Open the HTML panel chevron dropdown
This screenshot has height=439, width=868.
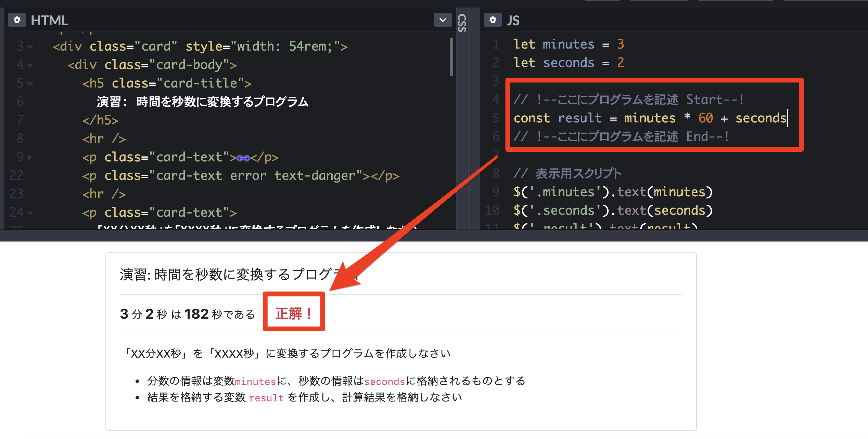tap(443, 20)
